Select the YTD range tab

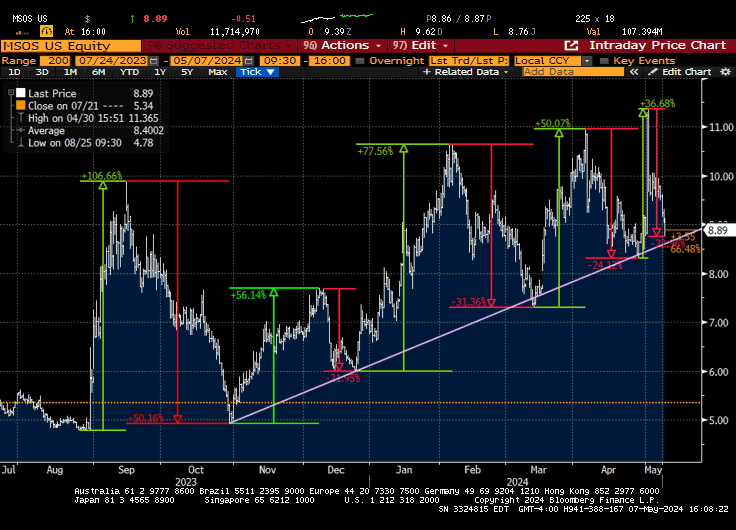(129, 72)
